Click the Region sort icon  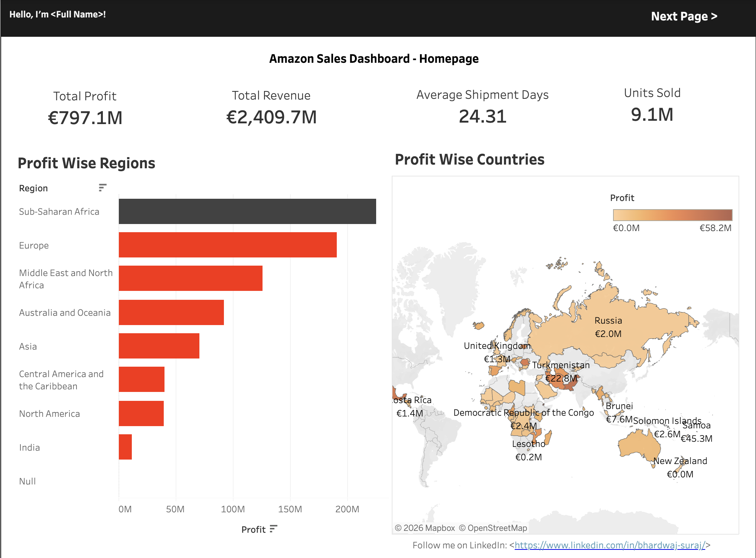[x=102, y=188]
